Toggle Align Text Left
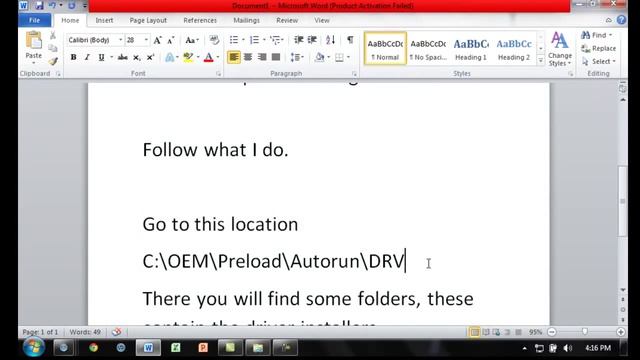 tap(234, 57)
